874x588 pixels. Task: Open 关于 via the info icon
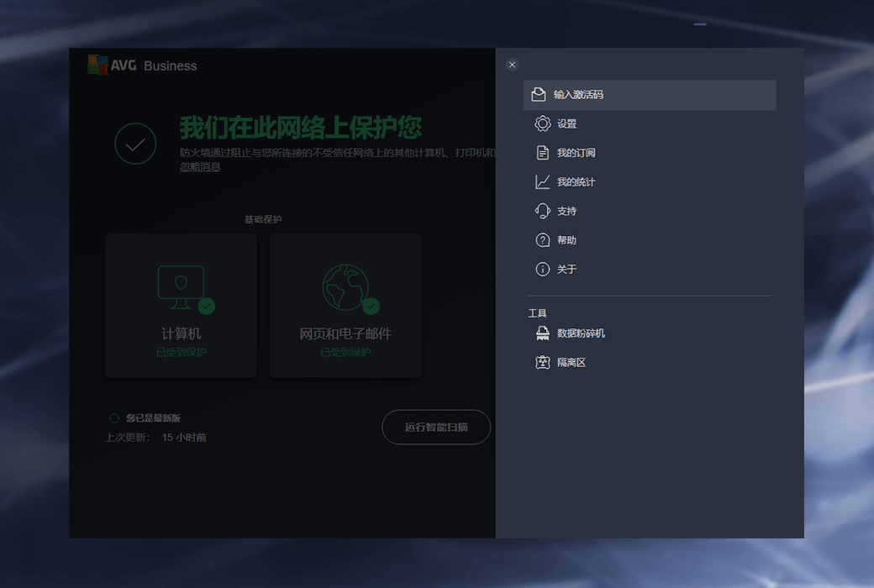click(x=543, y=270)
